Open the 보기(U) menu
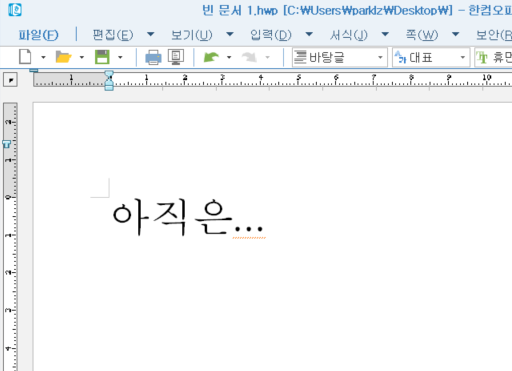The width and height of the screenshot is (512, 371). [x=192, y=35]
